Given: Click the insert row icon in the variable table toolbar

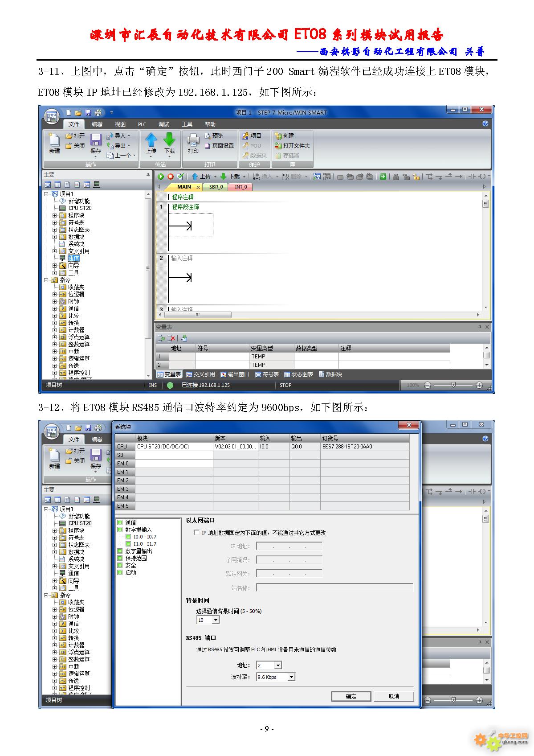Looking at the screenshot, I should pyautogui.click(x=161, y=338).
